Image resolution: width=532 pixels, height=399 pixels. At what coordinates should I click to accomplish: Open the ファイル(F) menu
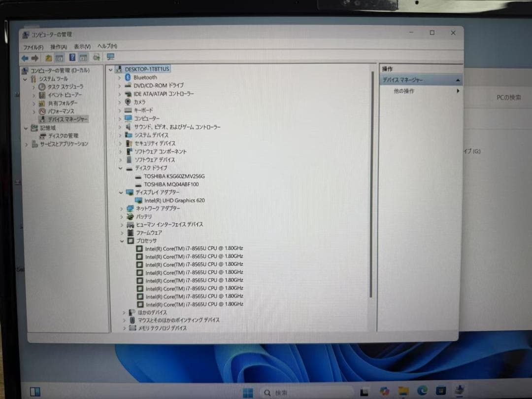(33, 47)
